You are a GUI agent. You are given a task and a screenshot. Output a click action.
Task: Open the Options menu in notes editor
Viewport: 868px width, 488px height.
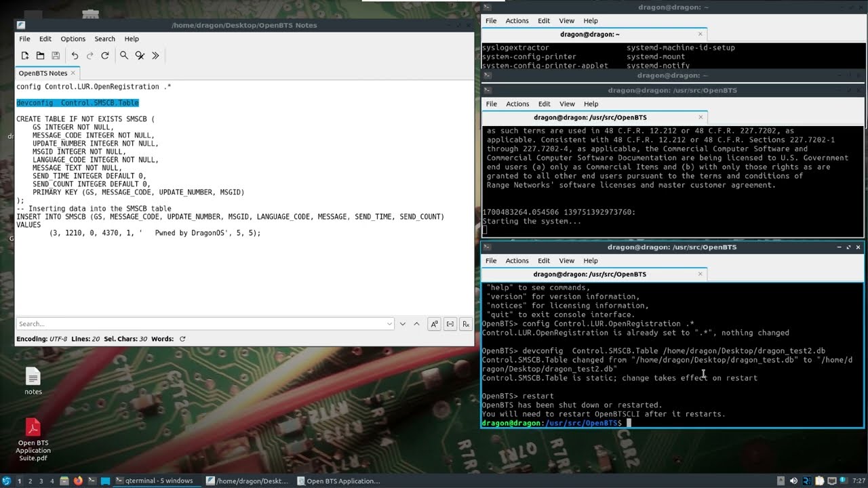73,39
